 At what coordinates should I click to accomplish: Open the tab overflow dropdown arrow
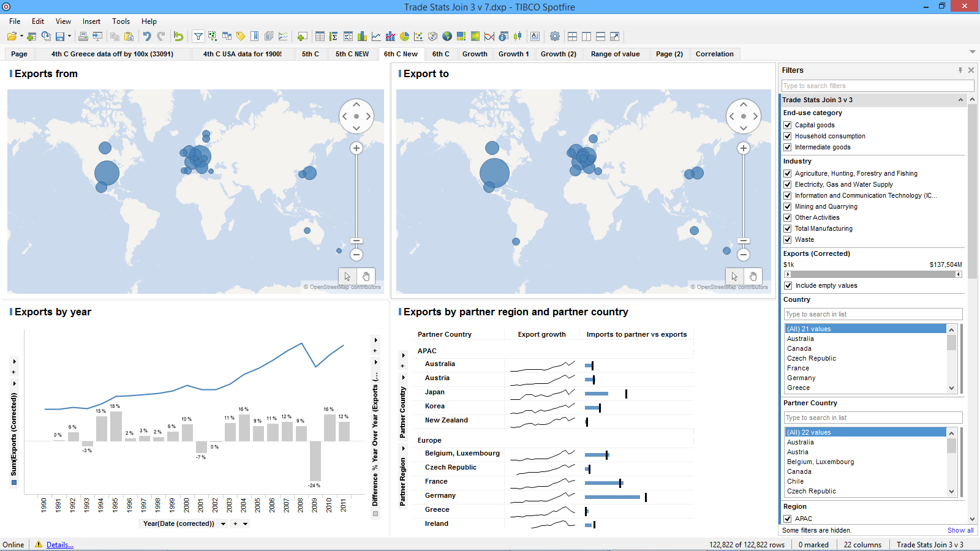(x=972, y=52)
